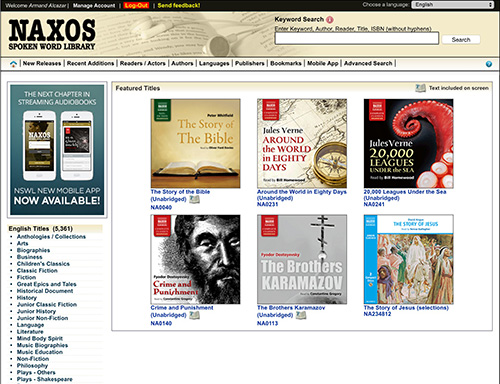
Task: Open the Publishers menu
Action: point(250,63)
